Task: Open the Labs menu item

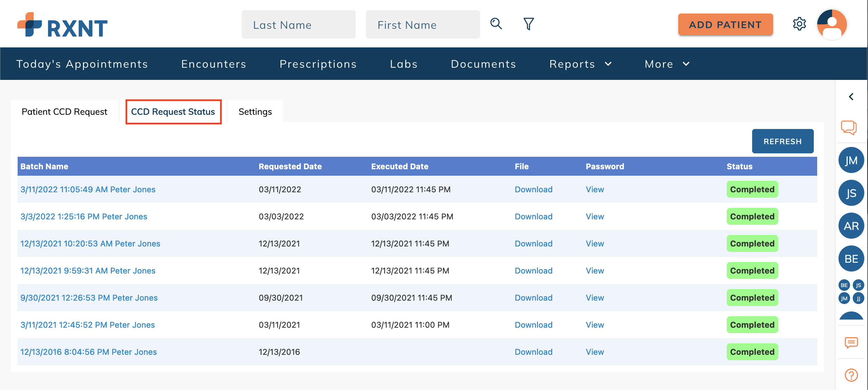Action: [x=404, y=64]
